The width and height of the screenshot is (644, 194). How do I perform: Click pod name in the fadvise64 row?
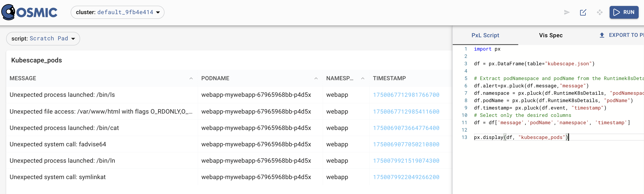256,144
